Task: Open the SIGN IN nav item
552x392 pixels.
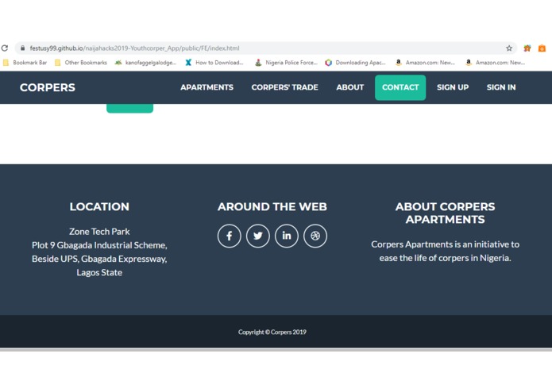Action: [x=501, y=87]
